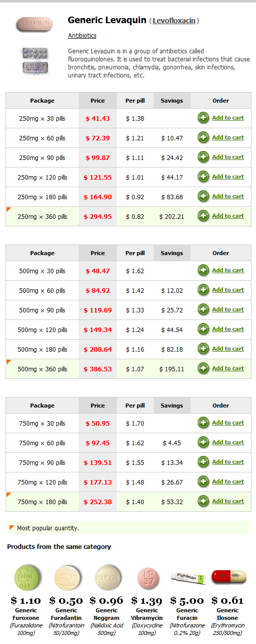The image size is (256, 644).
Task: Open the Generic Ilosone capsule product
Action: click(x=228, y=578)
